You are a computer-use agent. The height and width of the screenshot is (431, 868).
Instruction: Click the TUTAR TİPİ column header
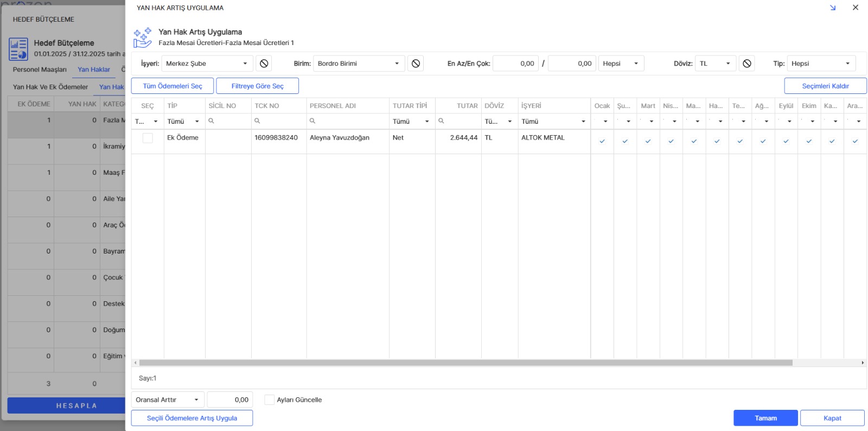coord(412,106)
